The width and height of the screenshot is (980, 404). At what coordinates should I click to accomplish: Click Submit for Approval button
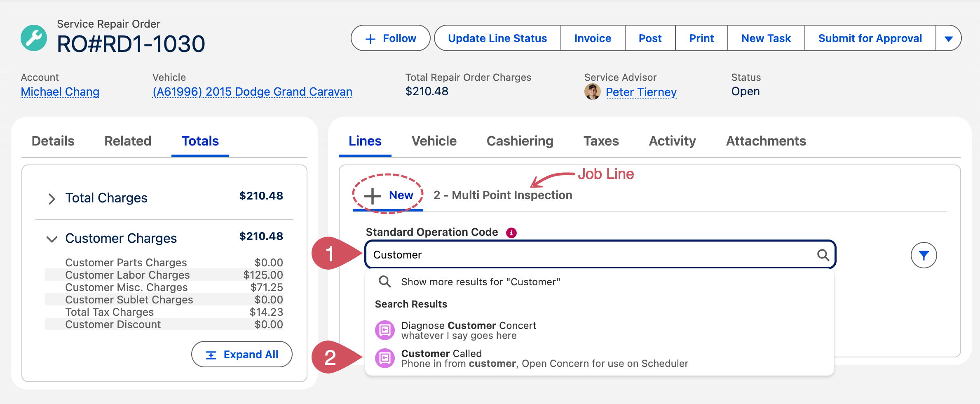(870, 38)
